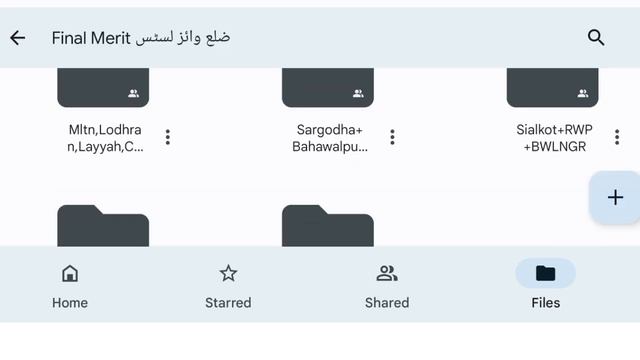The image size is (640, 360).
Task: Open the Sargodha folder thumbnail
Action: (328, 88)
